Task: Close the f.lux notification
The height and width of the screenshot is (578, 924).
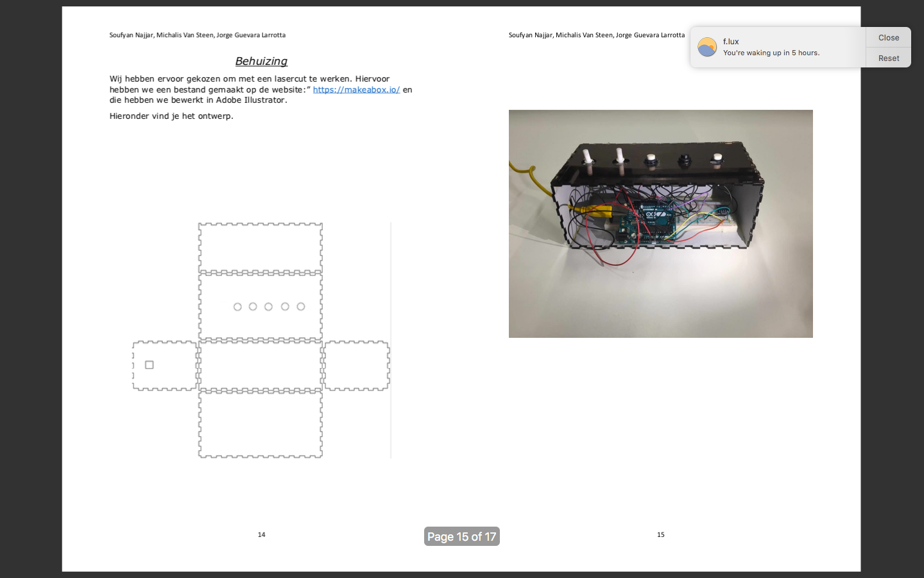Action: [x=888, y=37]
